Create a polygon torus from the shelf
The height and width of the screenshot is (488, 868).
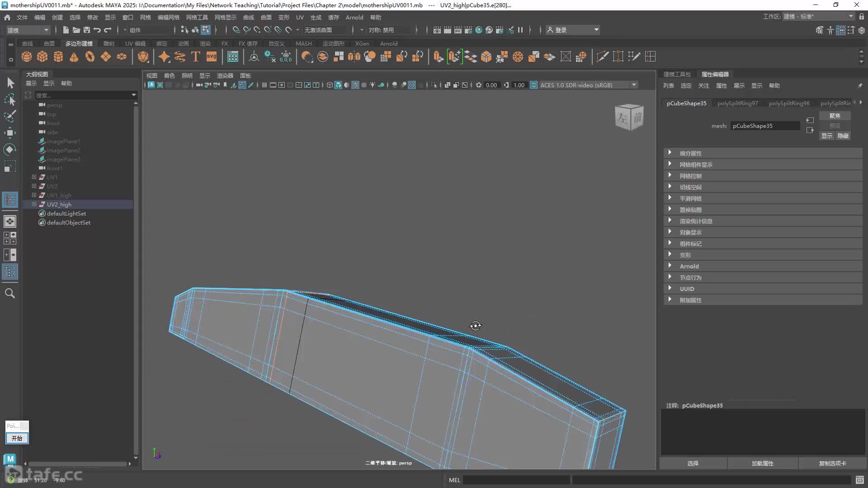tap(90, 56)
